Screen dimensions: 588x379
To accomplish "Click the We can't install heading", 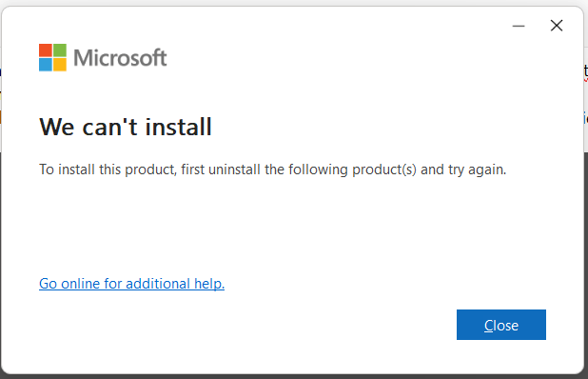I will [x=126, y=127].
